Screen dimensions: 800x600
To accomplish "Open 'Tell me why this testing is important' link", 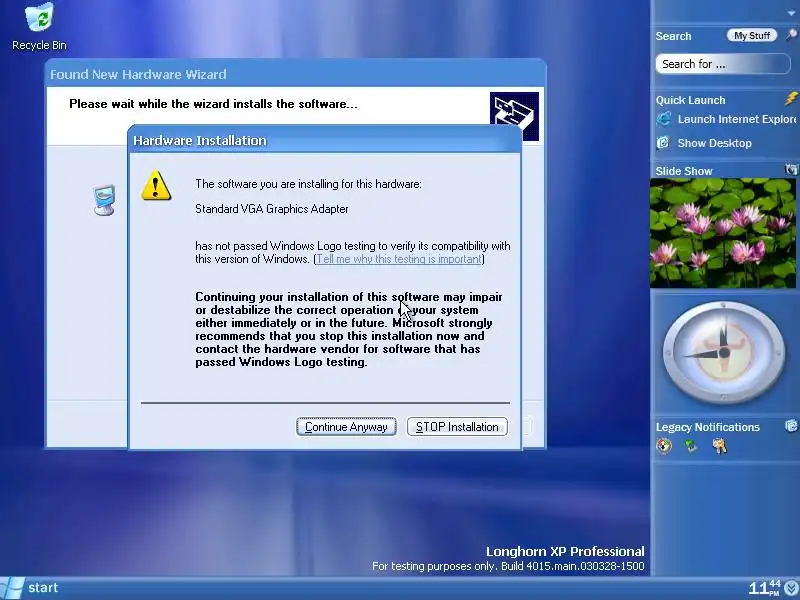I will click(x=399, y=259).
